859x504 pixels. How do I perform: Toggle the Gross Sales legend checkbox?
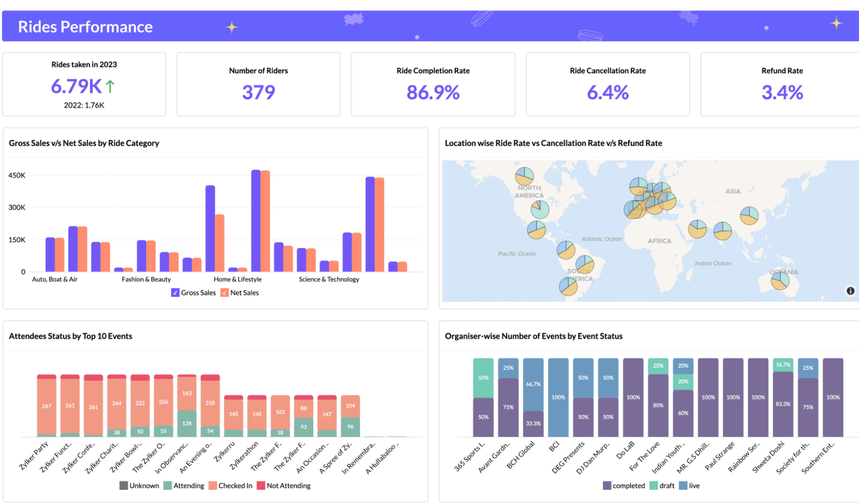click(x=175, y=293)
